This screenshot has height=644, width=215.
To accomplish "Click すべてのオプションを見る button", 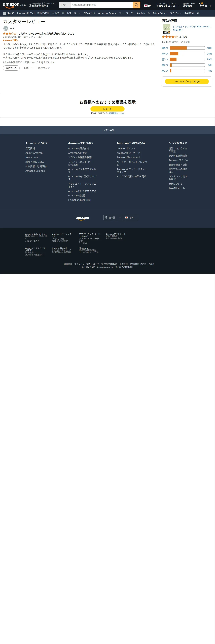I will click(187, 81).
